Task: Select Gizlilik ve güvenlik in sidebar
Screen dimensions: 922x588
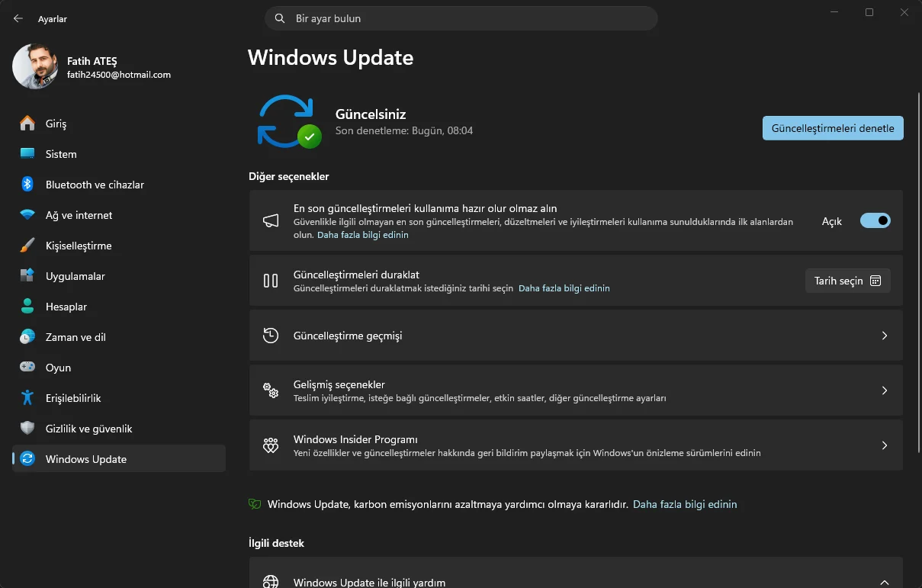Action: pyautogui.click(x=119, y=429)
